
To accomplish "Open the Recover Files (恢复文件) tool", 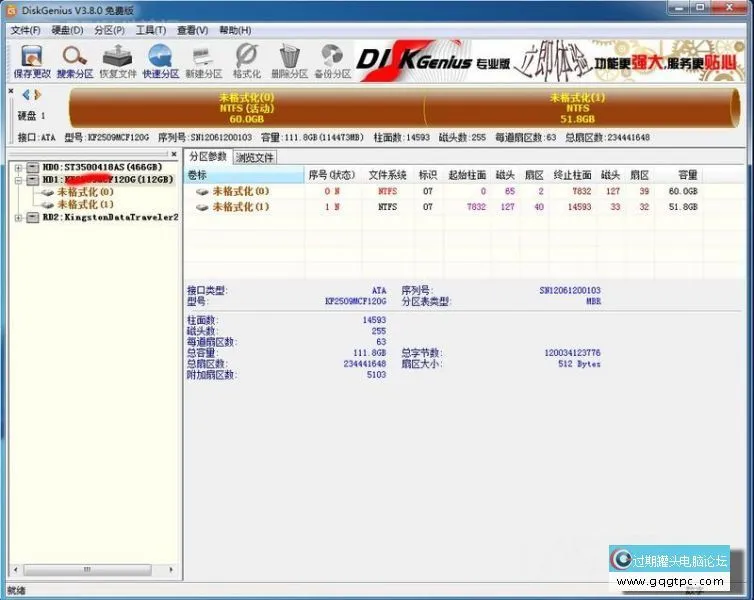I will point(117,60).
